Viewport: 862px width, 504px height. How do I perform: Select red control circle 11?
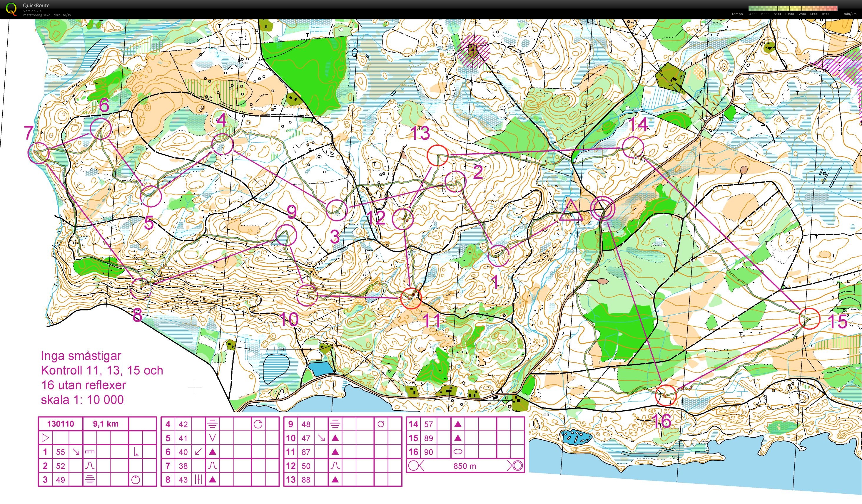(411, 298)
